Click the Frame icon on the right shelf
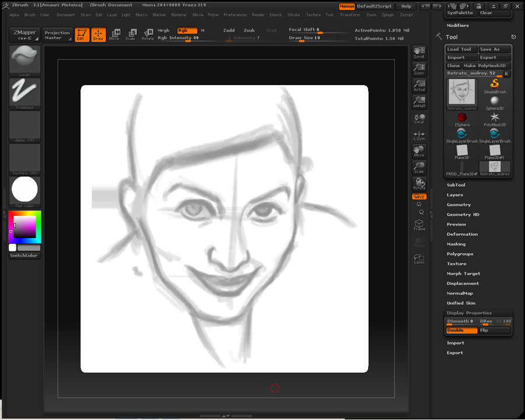Image resolution: width=525 pixels, height=420 pixels. tap(419, 225)
